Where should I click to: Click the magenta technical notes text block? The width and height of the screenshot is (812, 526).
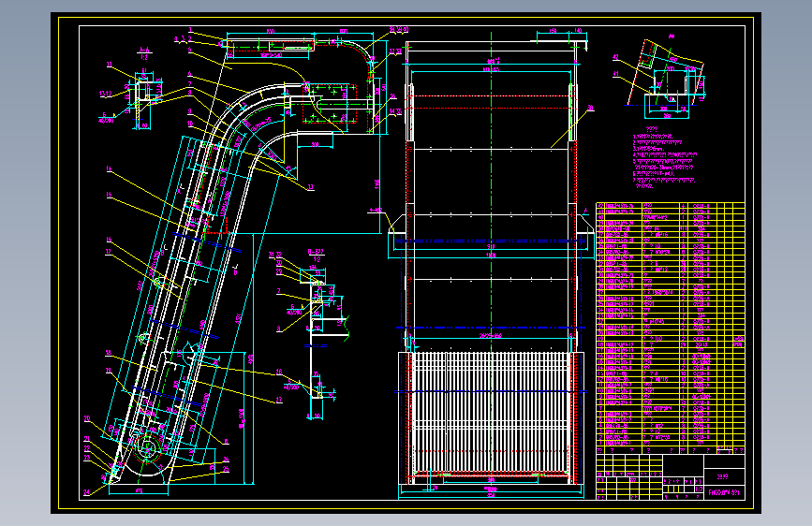667,157
